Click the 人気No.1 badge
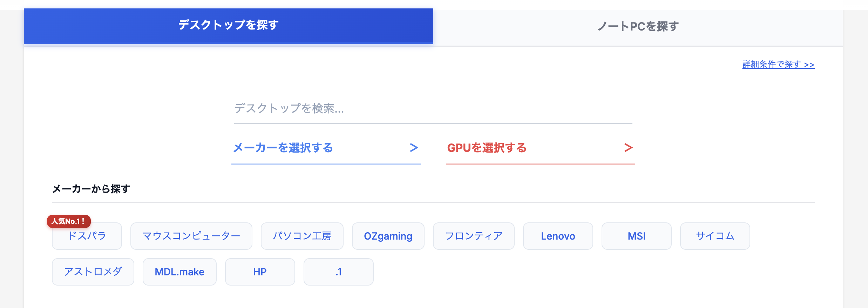 (69, 221)
